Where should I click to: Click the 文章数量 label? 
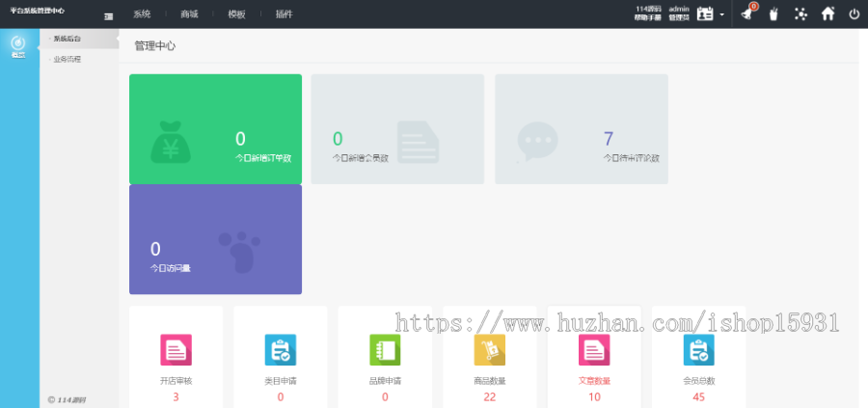[x=594, y=381]
